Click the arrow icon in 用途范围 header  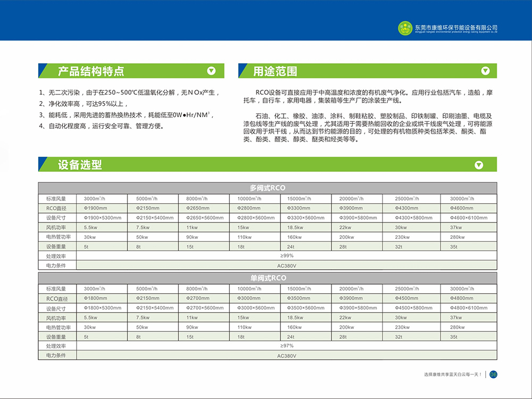tap(485, 71)
